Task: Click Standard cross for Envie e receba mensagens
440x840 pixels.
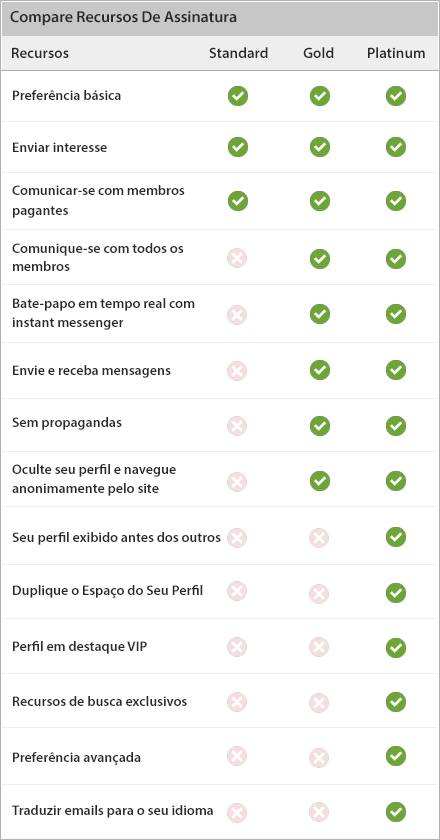Action: tap(237, 370)
